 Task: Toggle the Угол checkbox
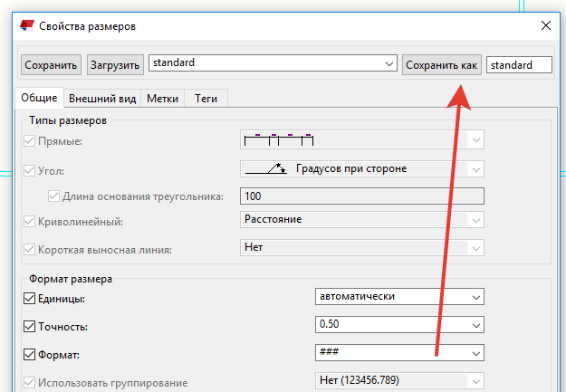click(x=28, y=170)
